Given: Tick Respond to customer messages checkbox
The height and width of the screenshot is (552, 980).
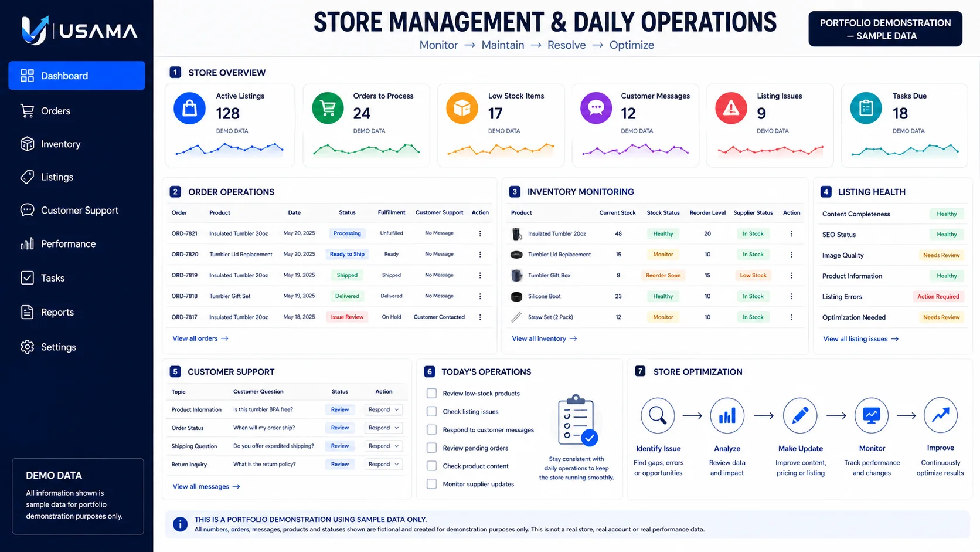Looking at the screenshot, I should (431, 430).
